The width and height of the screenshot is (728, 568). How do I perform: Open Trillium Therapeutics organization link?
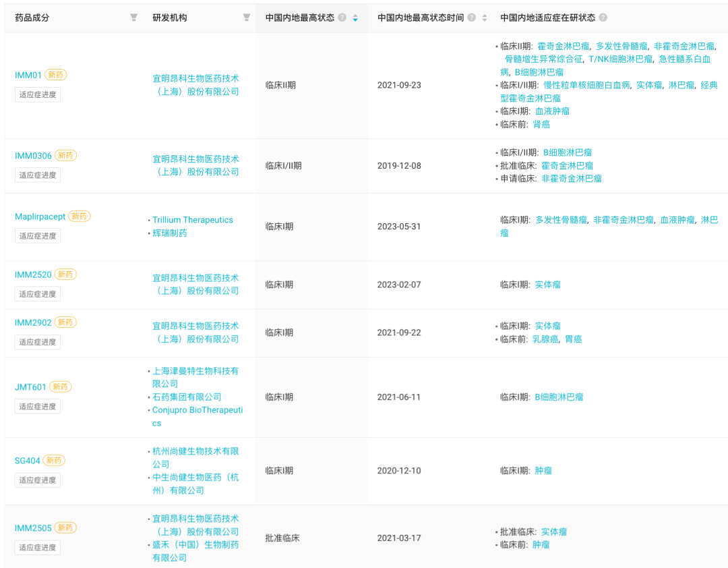pyautogui.click(x=193, y=220)
